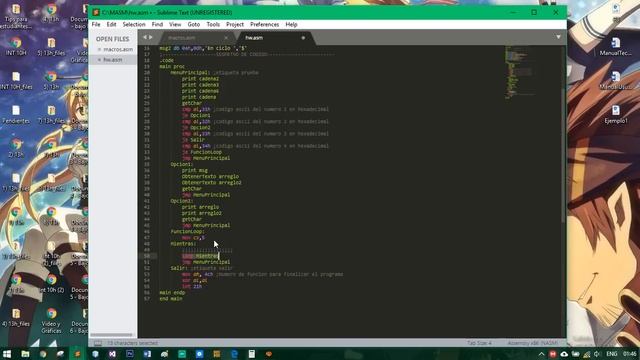Switch to Sublime Text taskbar icon
This screenshot has height=360, width=640.
pos(77,354)
